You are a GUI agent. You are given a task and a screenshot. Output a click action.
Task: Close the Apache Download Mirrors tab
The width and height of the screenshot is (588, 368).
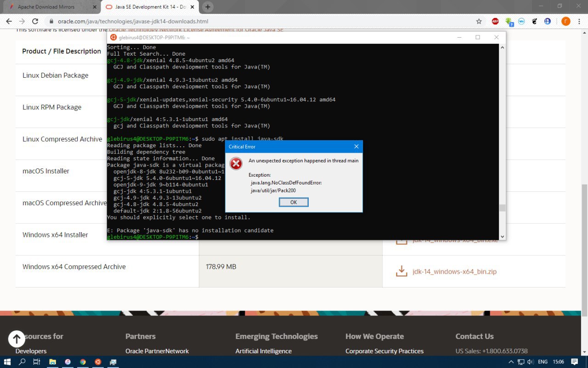94,7
